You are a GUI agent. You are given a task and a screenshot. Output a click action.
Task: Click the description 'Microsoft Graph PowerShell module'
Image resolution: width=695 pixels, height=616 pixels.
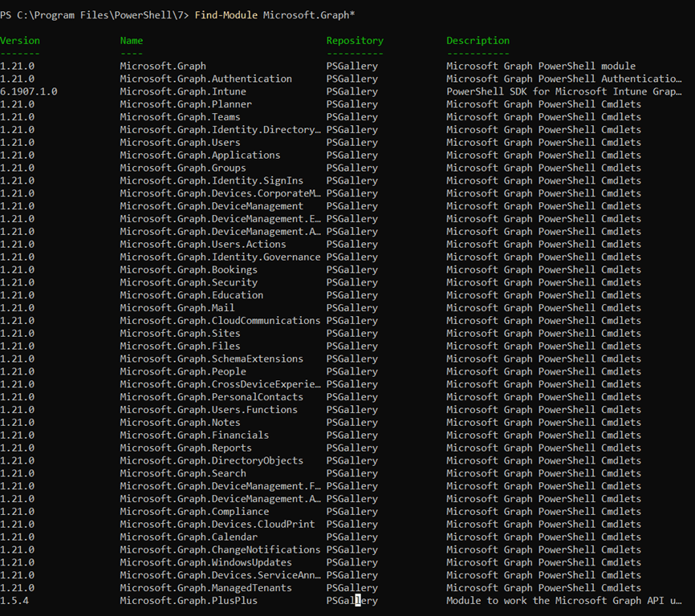tap(541, 66)
